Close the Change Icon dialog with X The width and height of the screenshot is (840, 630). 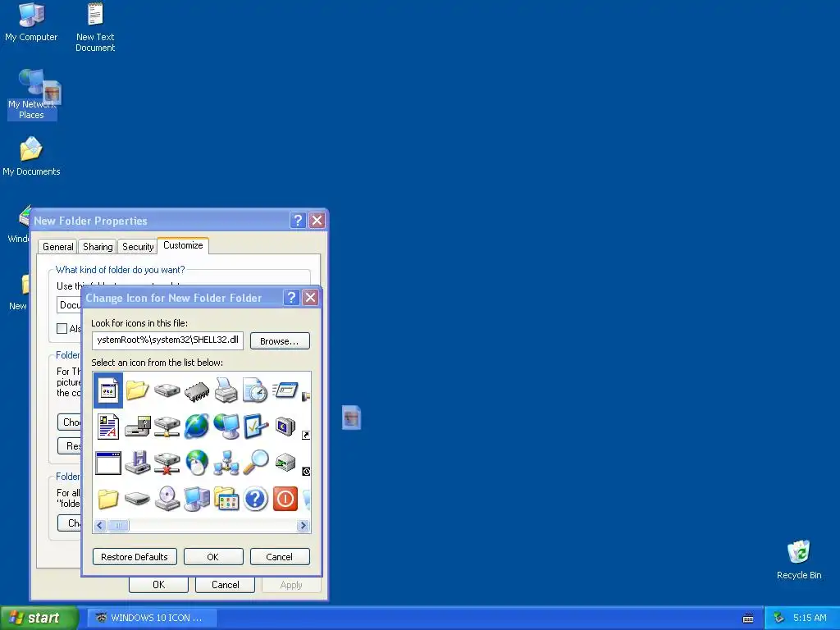coord(310,297)
